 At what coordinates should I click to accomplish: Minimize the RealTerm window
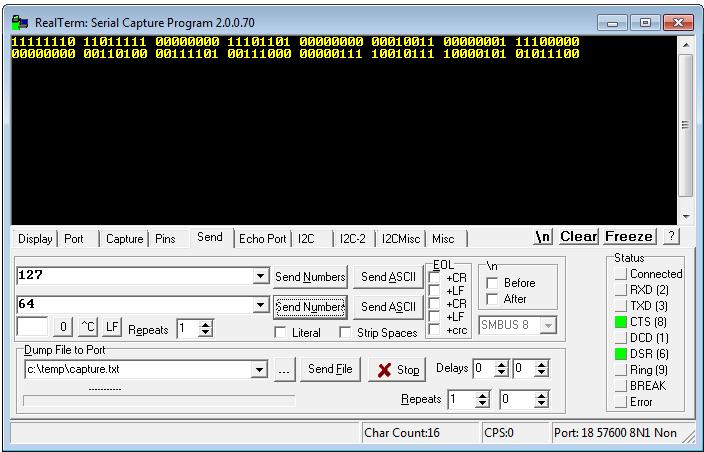coord(612,22)
